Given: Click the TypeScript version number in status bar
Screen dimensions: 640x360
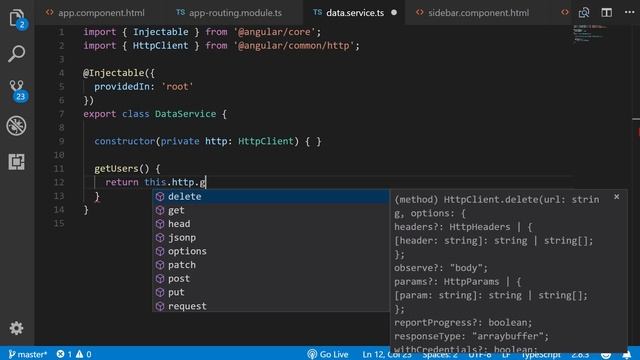Looking at the screenshot, I should coord(580,354).
